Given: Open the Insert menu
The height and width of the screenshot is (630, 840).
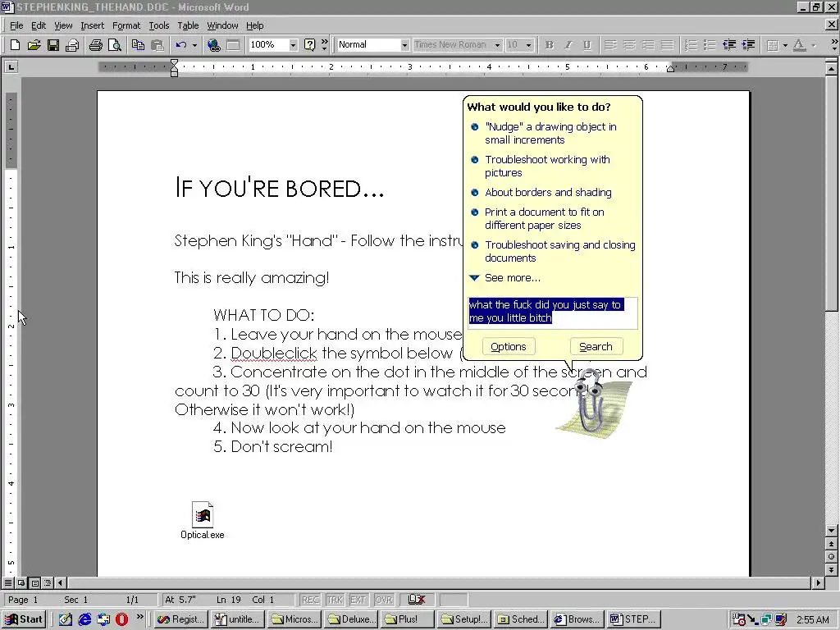Looking at the screenshot, I should tap(92, 25).
